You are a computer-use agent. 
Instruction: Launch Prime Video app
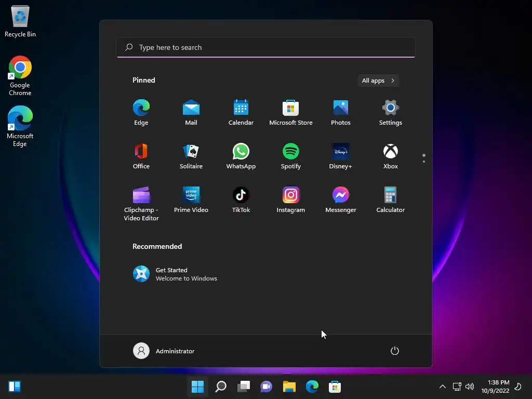191,200
